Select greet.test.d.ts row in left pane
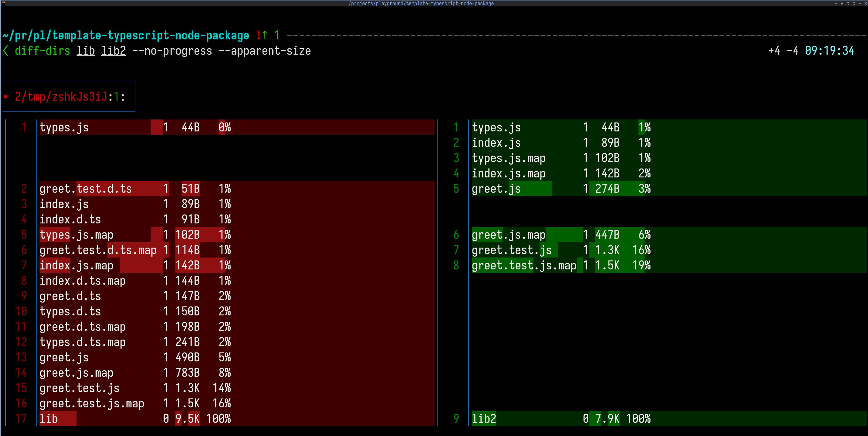Image resolution: width=868 pixels, height=436 pixels. (86, 189)
